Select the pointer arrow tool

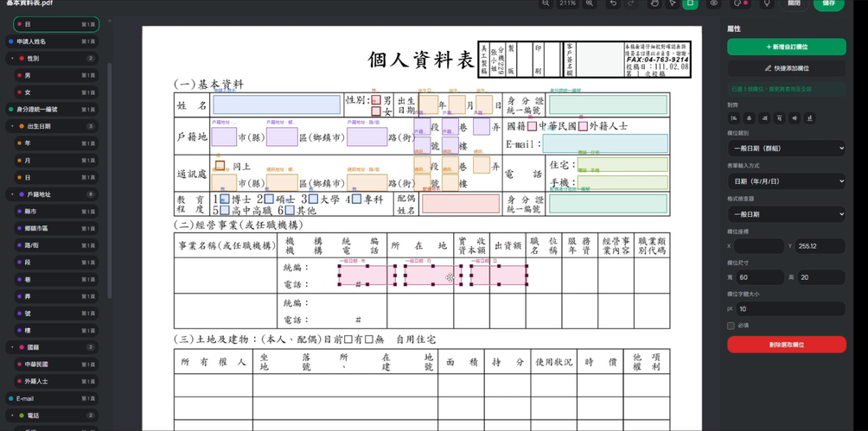pyautogui.click(x=672, y=3)
